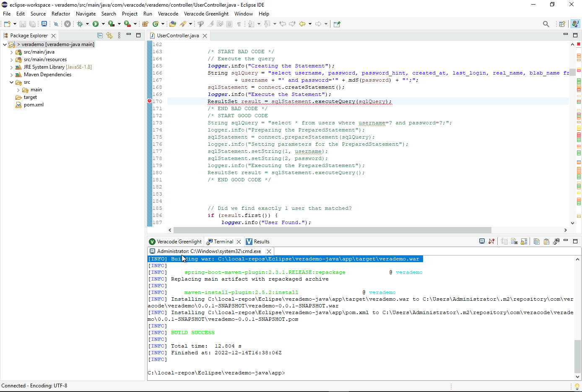
Task: Open a Terminal from main toolbar icon
Action: tap(44, 24)
